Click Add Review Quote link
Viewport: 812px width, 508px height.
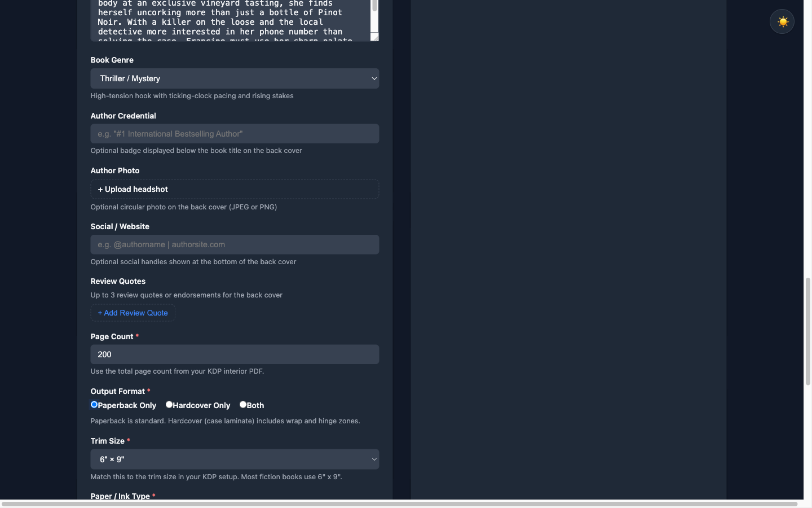pos(133,313)
